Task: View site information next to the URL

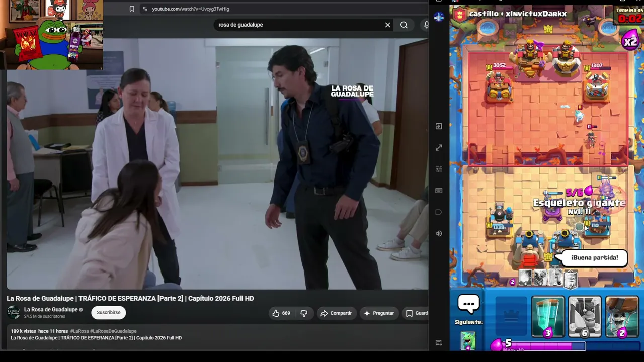Action: coord(145,9)
